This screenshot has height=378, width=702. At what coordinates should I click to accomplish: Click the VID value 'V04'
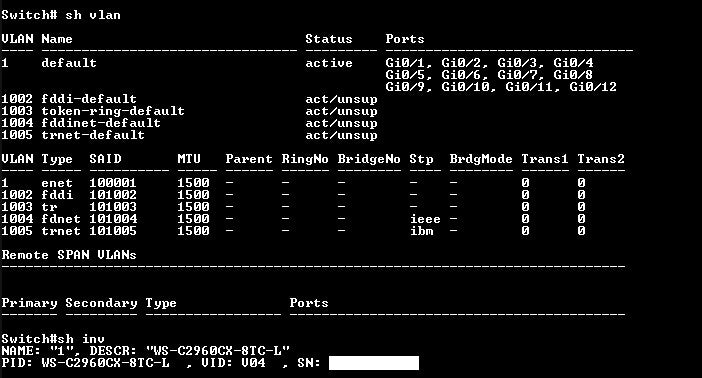tap(253, 362)
